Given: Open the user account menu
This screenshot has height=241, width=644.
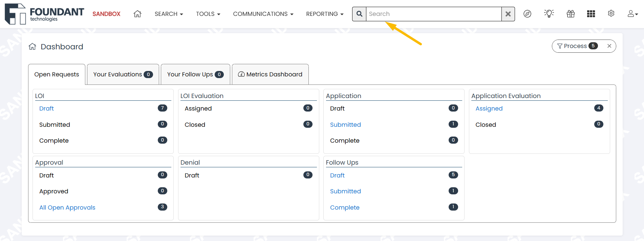Looking at the screenshot, I should tap(632, 14).
